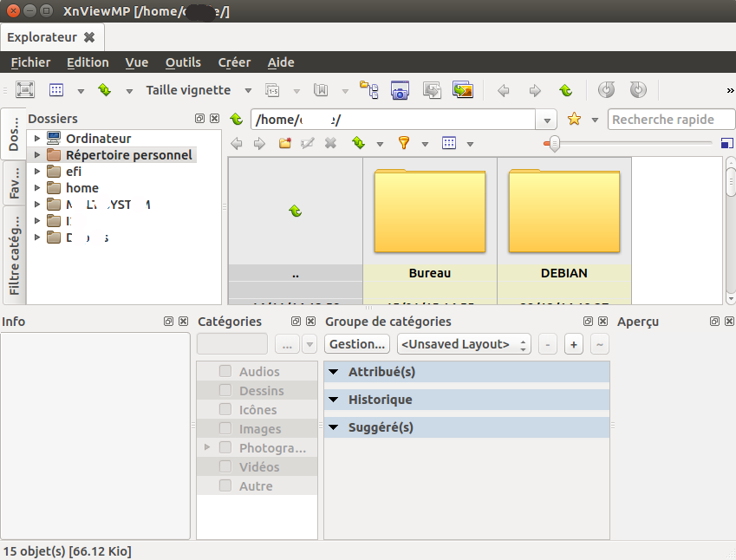Check the Audios category checkbox
The width and height of the screenshot is (736, 560).
[x=225, y=372]
